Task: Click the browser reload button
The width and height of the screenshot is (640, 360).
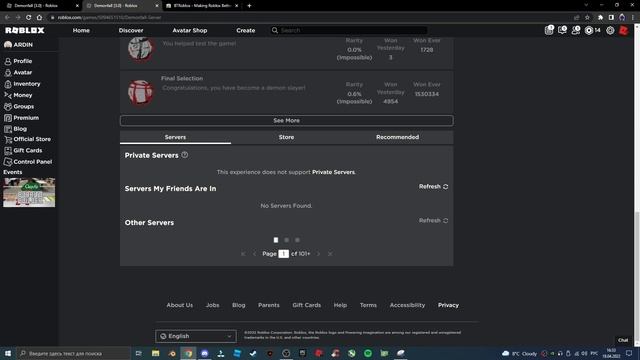Action: pos(28,18)
